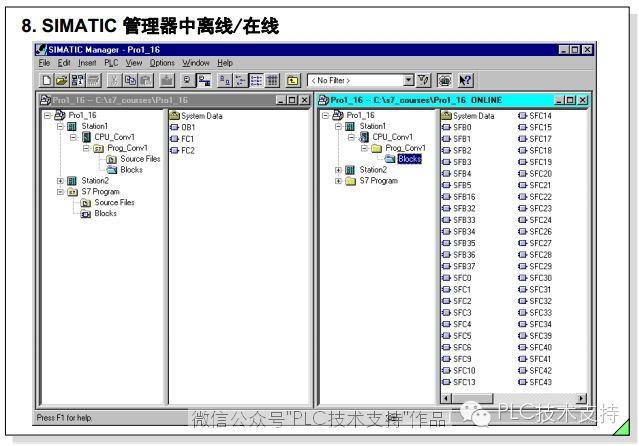This screenshot has height=446, width=639.
Task: Click the S7 Memory Card toolbar icon
Action: (93, 80)
